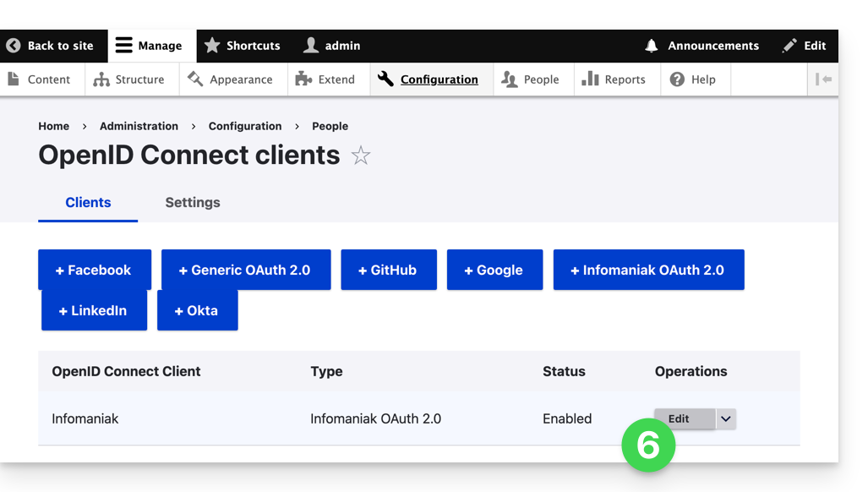Click the Operations column header

click(691, 371)
